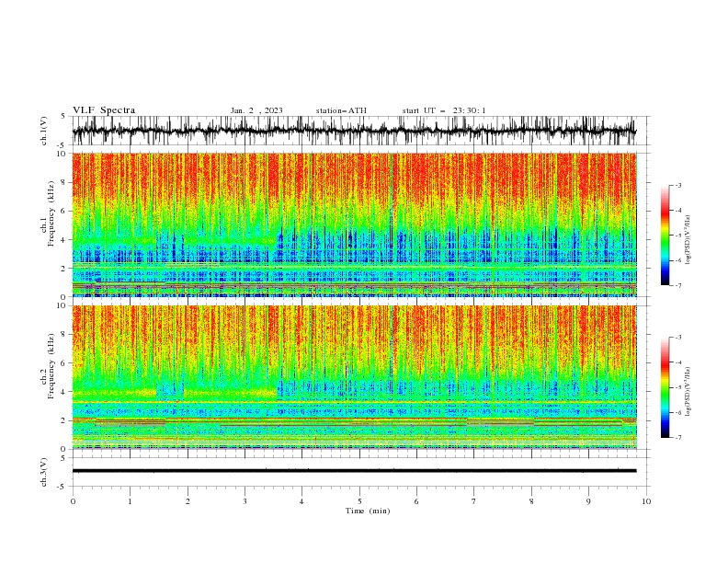Image resolution: width=728 pixels, height=563 pixels.
Task: Click the ch.2 spectrogram color bar
Action: (x=665, y=387)
